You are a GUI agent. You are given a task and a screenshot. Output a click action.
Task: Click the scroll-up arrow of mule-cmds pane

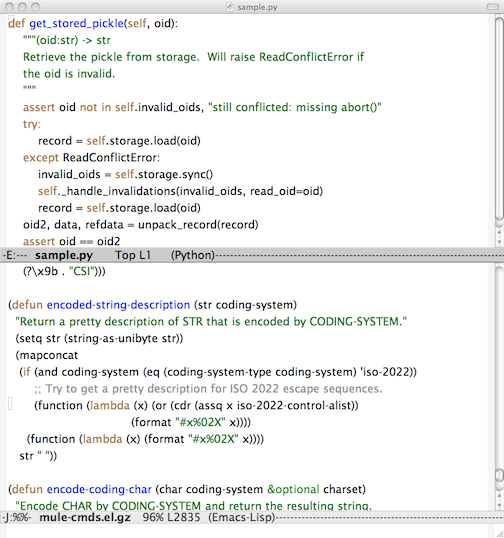[499, 496]
